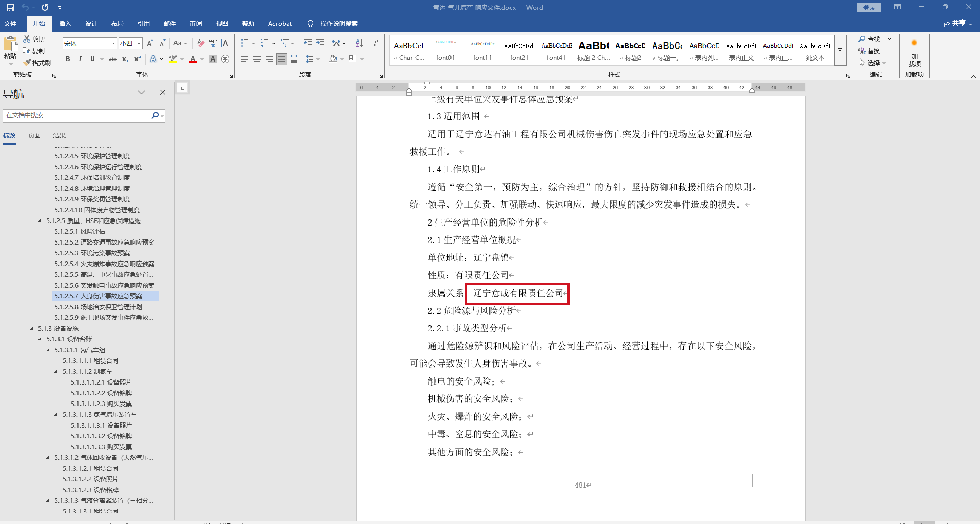980x524 pixels.
Task: Switch to the 页面 tab in navigation pane
Action: (x=34, y=135)
